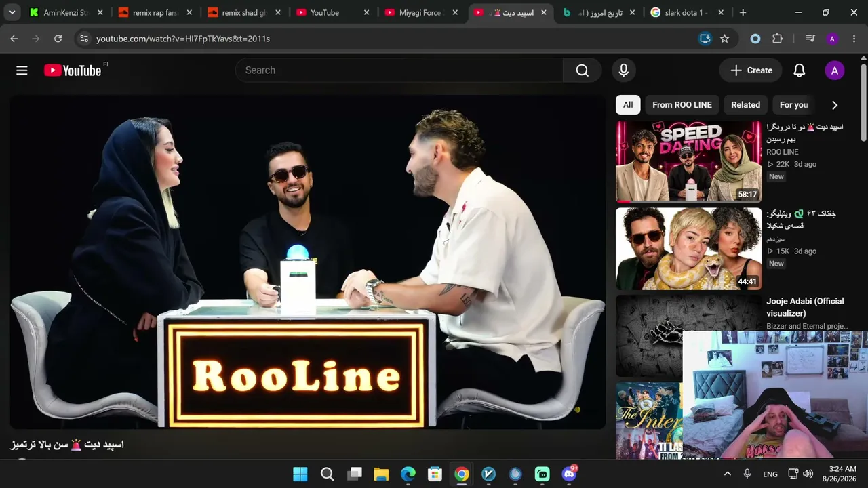Switch to the Miyagi Force tab
Viewport: 868px width, 488px height.
click(421, 12)
